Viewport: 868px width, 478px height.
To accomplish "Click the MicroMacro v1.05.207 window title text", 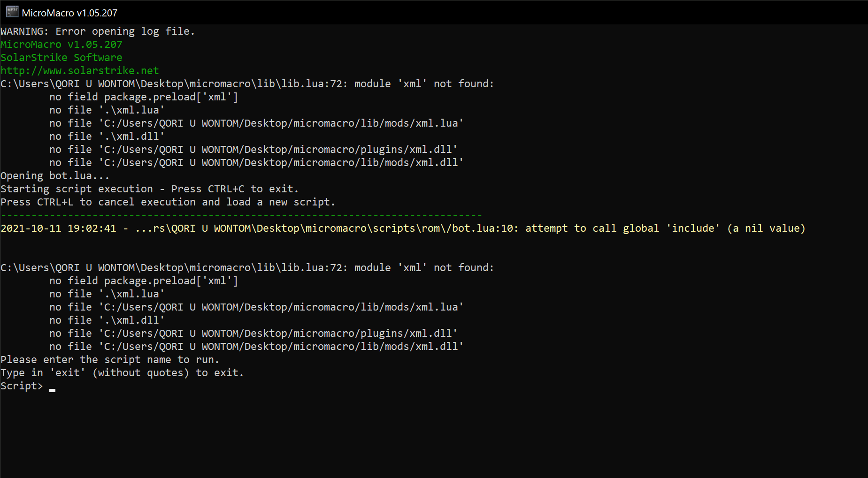I will point(69,13).
